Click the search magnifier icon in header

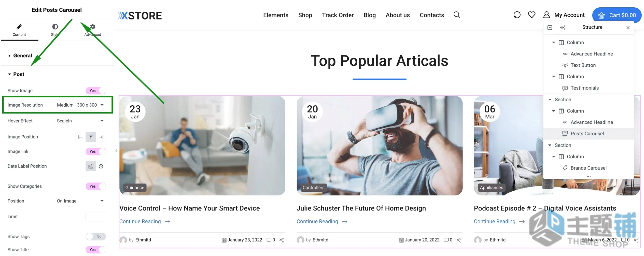click(457, 15)
